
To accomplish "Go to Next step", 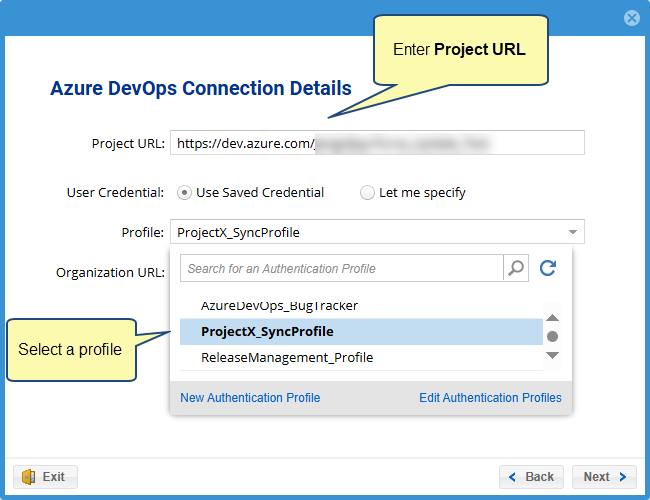I will click(x=605, y=477).
